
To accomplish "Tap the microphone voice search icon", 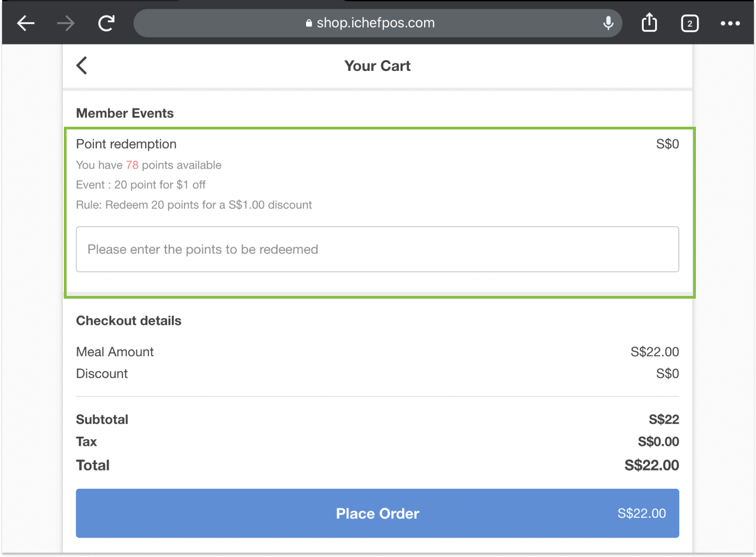I will pyautogui.click(x=608, y=23).
